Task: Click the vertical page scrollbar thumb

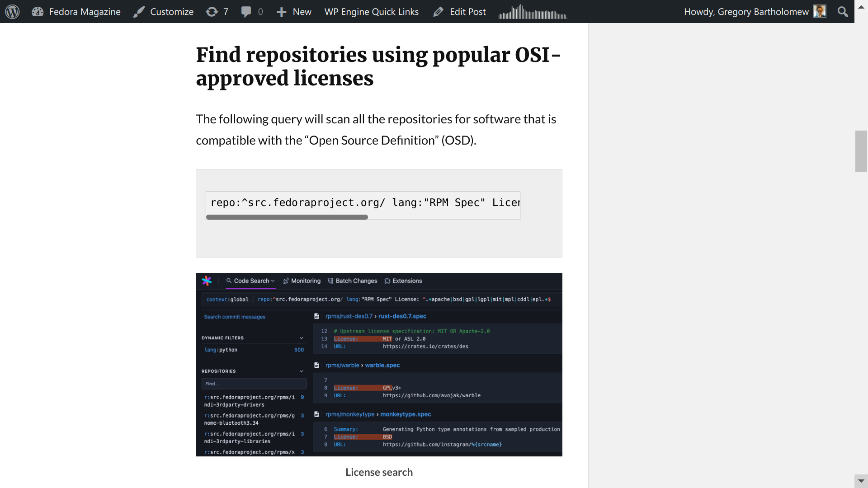Action: pyautogui.click(x=861, y=151)
